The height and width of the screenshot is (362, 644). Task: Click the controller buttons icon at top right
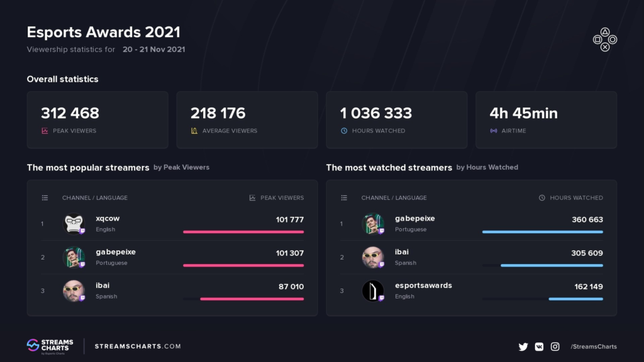click(604, 39)
